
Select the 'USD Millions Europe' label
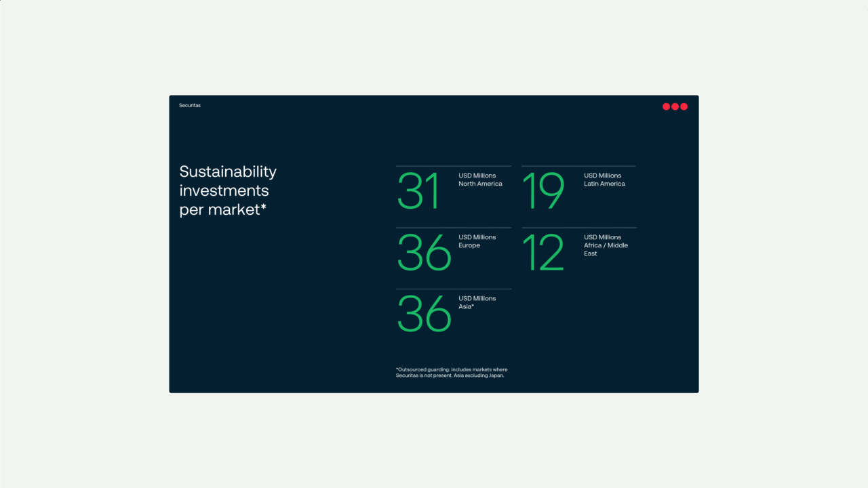477,241
